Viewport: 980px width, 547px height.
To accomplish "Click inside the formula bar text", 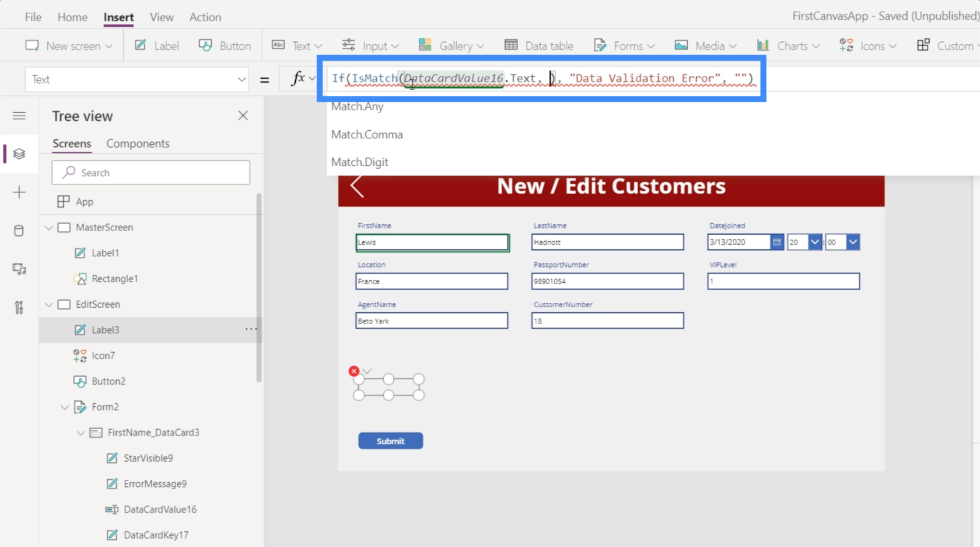I will [542, 78].
